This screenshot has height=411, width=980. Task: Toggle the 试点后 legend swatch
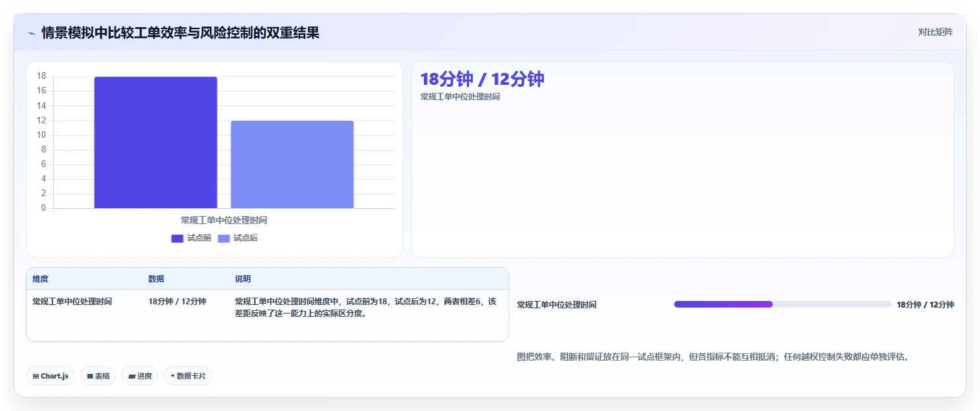tap(224, 239)
